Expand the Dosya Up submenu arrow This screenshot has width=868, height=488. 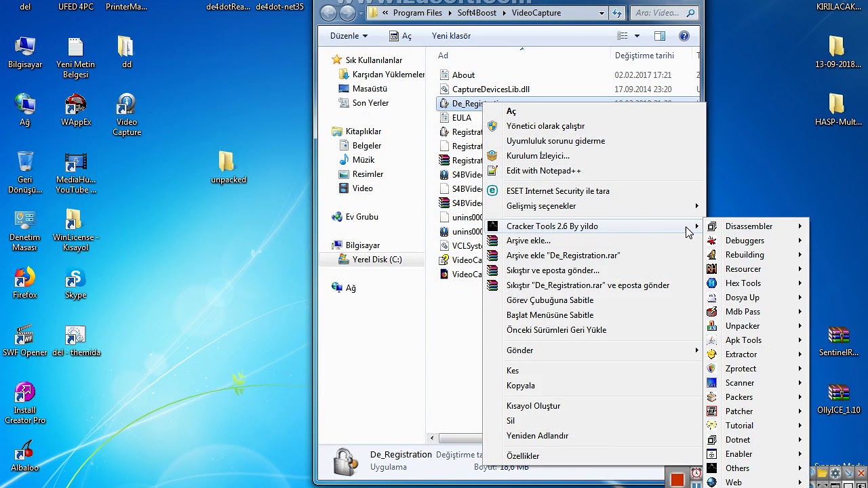(800, 298)
